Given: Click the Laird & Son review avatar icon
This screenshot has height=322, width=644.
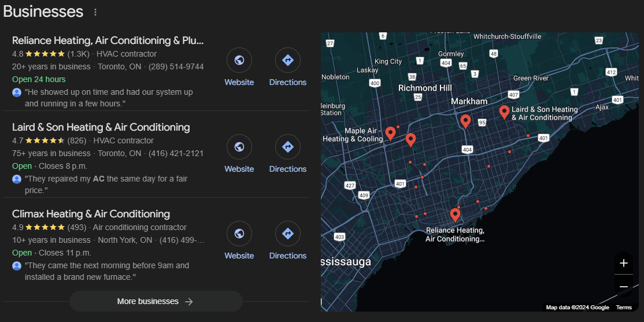Looking at the screenshot, I should 17,179.
